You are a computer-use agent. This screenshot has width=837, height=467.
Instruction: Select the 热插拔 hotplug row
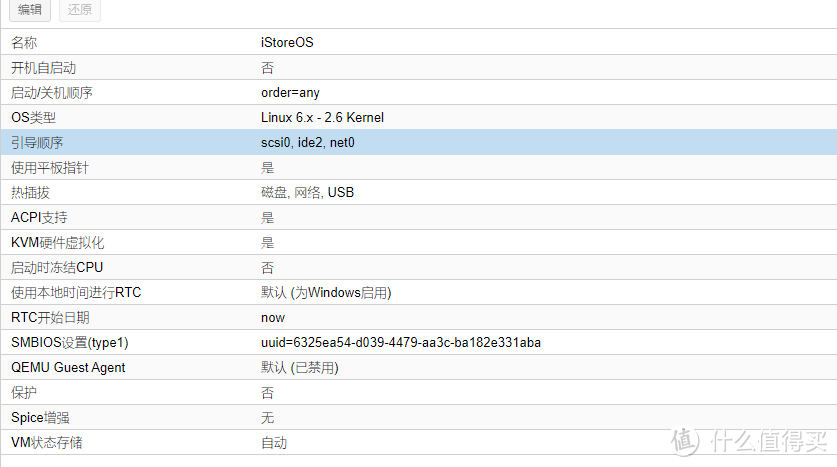[418, 192]
